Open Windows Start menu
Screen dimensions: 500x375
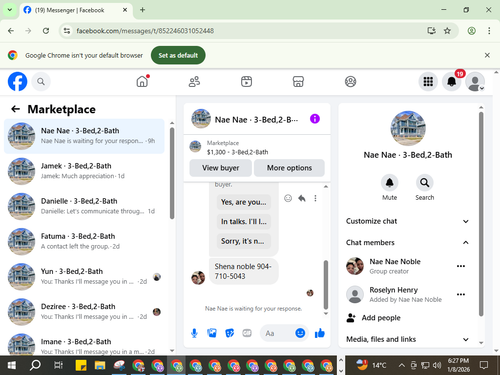click(x=12, y=365)
